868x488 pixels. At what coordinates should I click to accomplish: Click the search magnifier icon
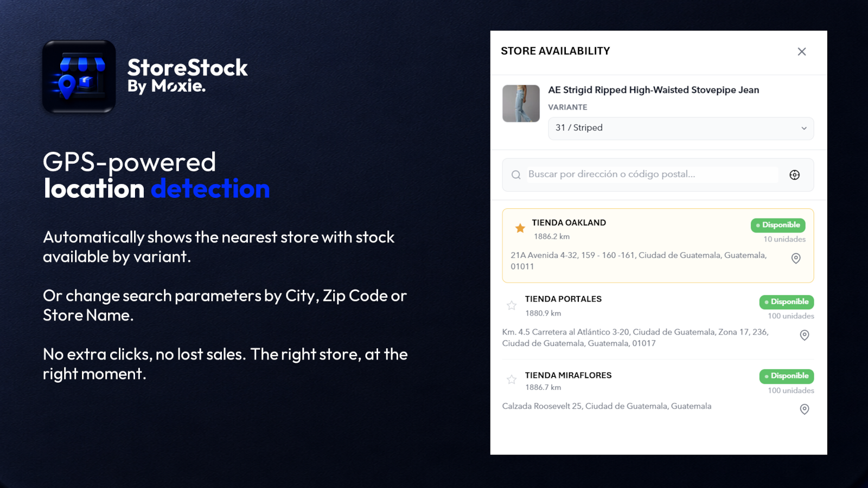click(516, 175)
